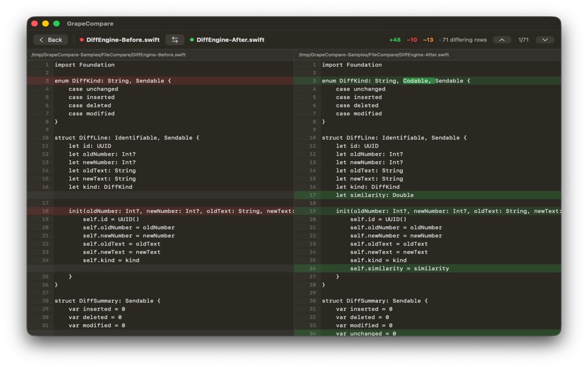Close the GrapeCompare window with red button

click(x=35, y=24)
